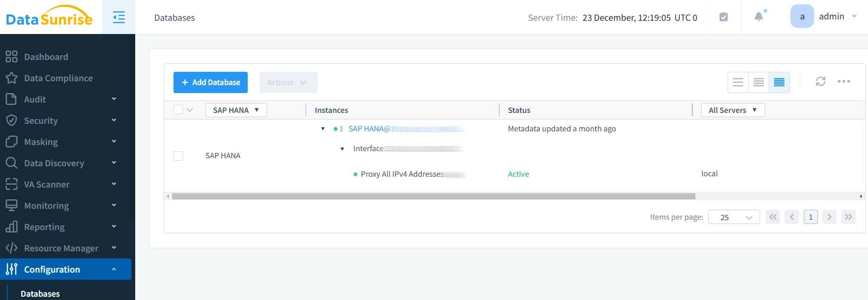
Task: Click the Monitoring screen icon
Action: point(11,206)
